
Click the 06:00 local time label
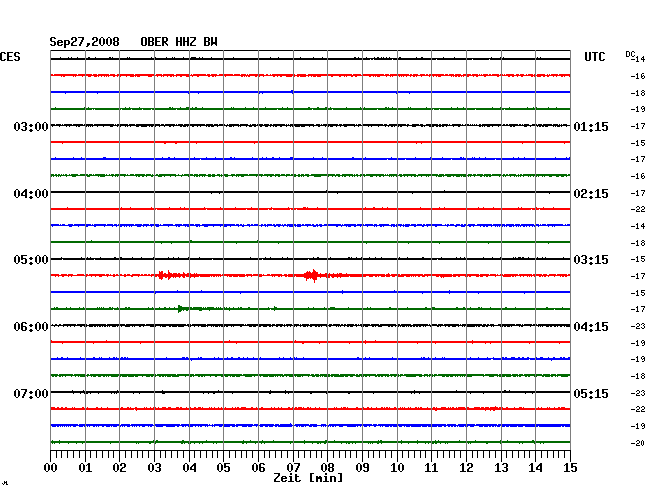[x=31, y=327]
